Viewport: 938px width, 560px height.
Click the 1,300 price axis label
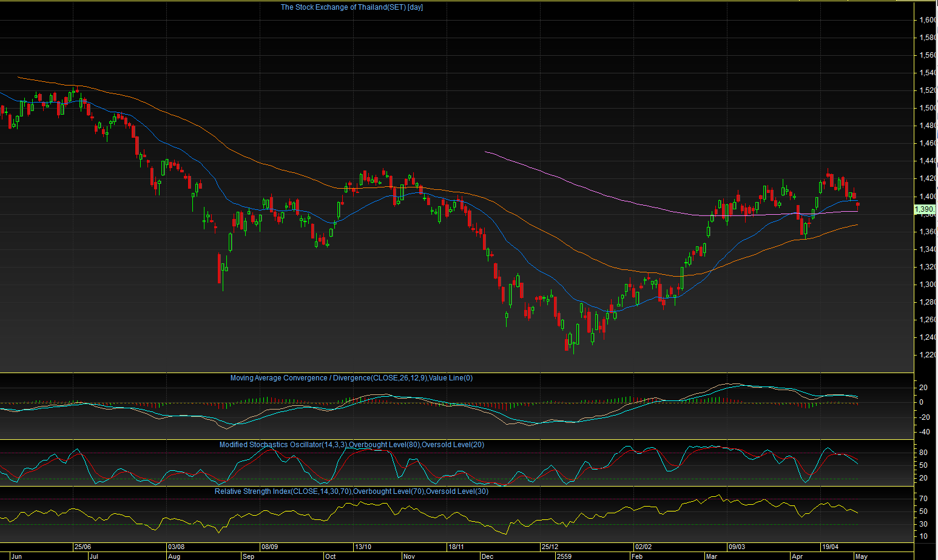point(928,285)
